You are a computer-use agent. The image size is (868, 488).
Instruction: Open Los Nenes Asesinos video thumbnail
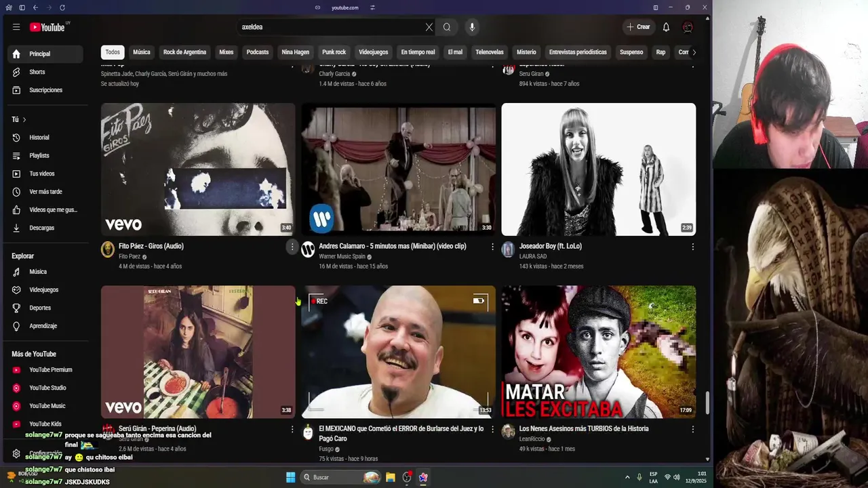pos(599,352)
